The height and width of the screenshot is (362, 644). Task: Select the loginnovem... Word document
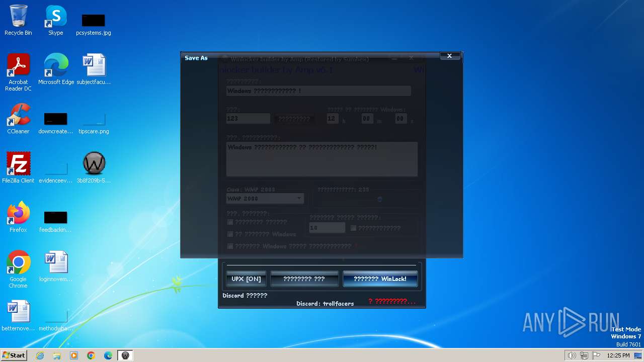point(55,266)
